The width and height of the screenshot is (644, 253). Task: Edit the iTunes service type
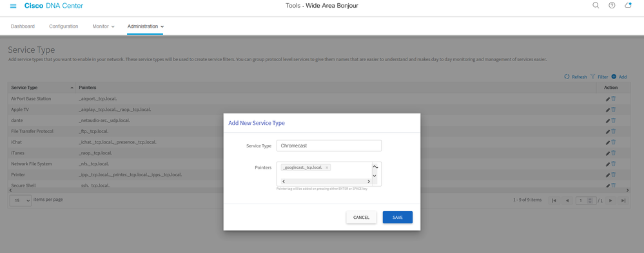[x=608, y=153]
